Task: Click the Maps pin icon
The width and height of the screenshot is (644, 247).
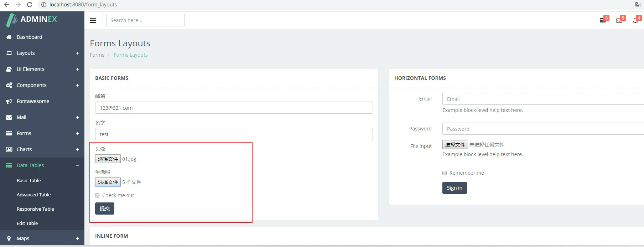Action: click(x=9, y=238)
